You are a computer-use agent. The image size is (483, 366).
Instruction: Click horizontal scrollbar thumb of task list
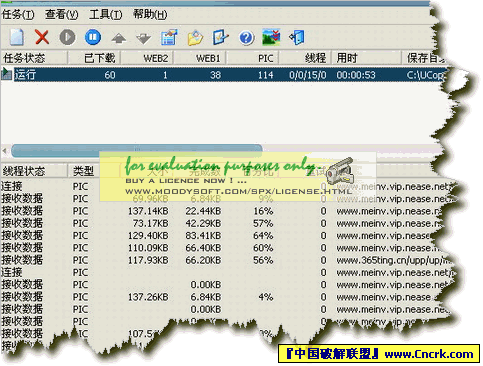pyautogui.click(x=137, y=151)
